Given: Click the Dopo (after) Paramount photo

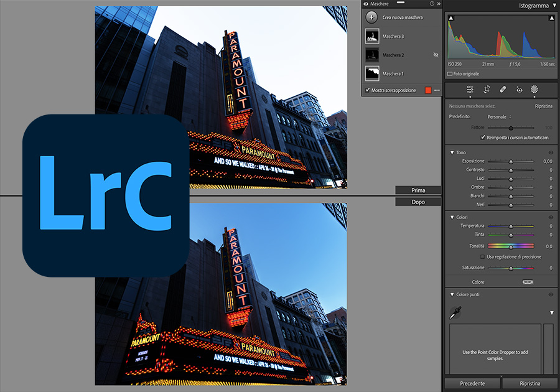Looking at the screenshot, I should coord(221,294).
